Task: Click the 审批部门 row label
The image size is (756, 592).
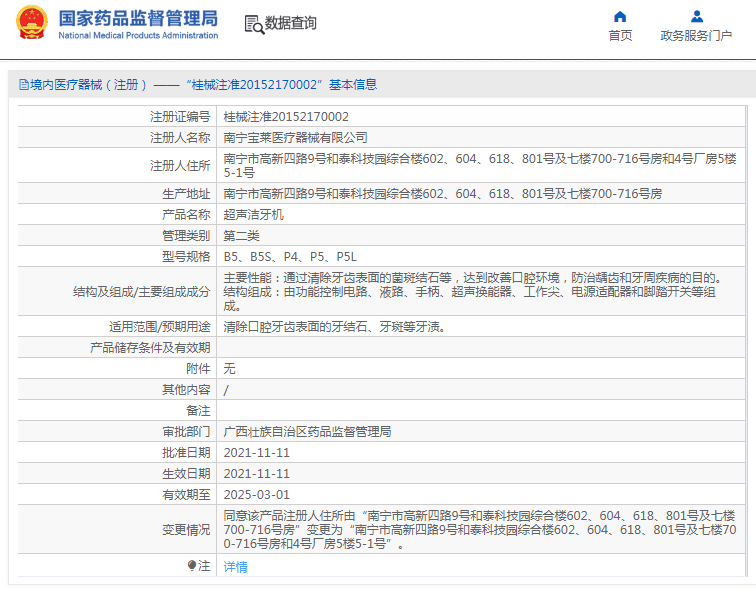Action: click(x=186, y=432)
